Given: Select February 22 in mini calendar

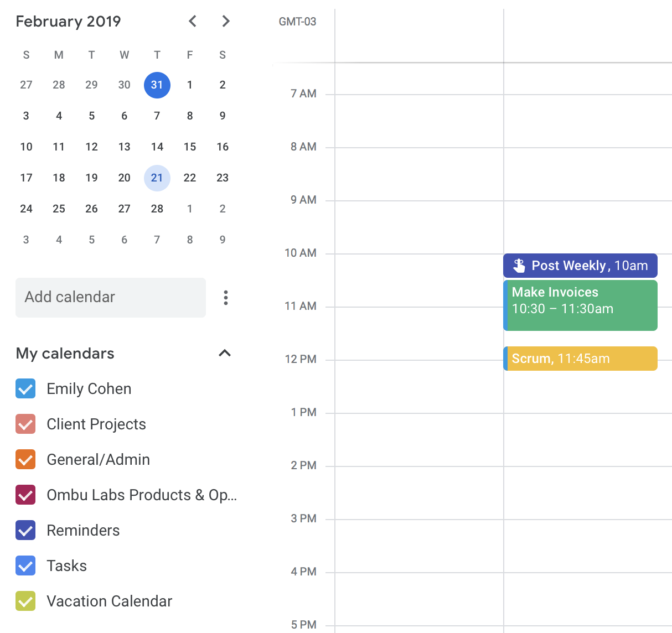Looking at the screenshot, I should [190, 178].
